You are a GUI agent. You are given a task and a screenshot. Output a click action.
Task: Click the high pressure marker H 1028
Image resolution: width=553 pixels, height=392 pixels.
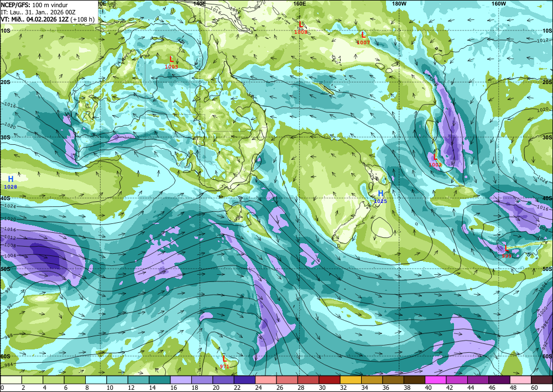pos(11,182)
